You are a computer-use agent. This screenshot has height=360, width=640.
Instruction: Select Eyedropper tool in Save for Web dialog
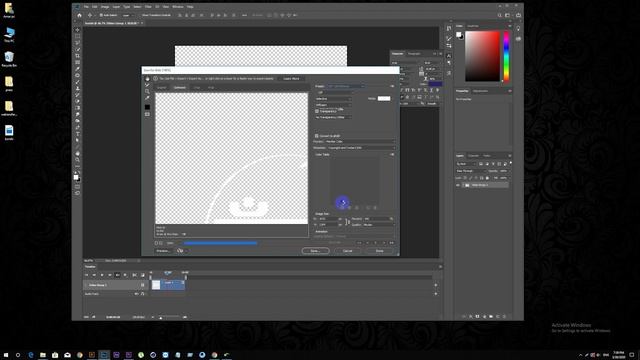click(147, 98)
